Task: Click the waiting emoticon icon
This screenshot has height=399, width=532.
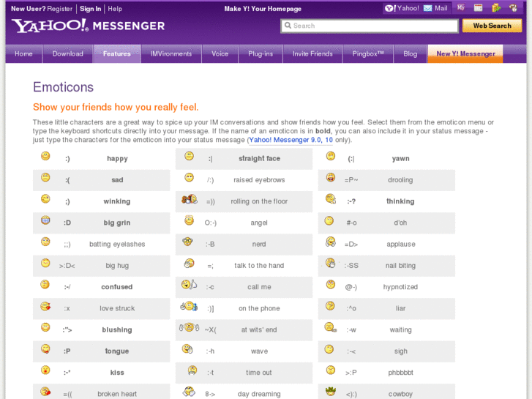Action: 331,327
